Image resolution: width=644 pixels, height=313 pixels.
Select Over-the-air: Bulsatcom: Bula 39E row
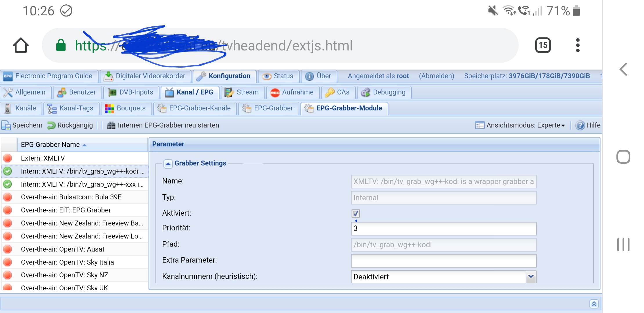coord(75,197)
